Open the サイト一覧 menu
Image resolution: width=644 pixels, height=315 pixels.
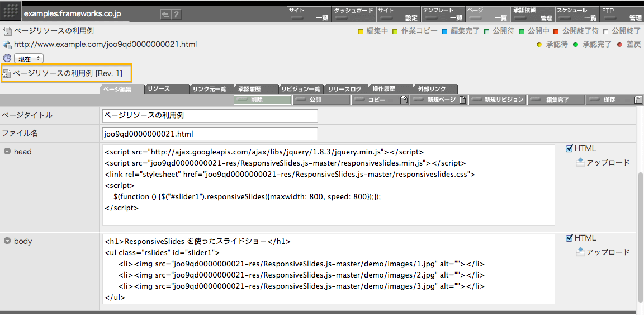click(309, 14)
